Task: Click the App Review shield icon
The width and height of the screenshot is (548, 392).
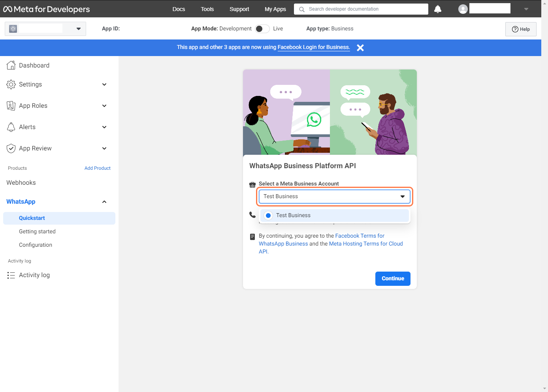Action: click(11, 148)
